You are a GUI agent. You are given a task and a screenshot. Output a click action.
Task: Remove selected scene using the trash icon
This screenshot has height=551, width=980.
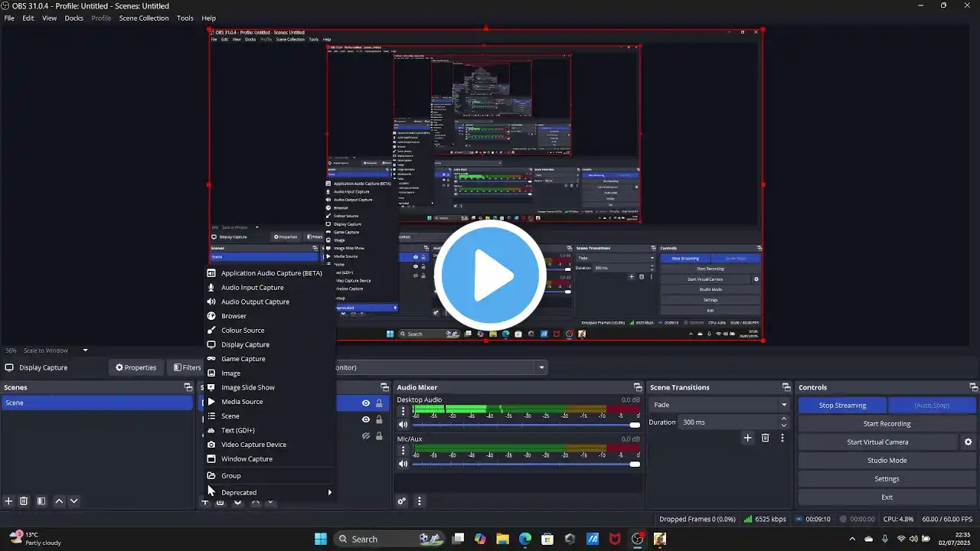(x=24, y=501)
